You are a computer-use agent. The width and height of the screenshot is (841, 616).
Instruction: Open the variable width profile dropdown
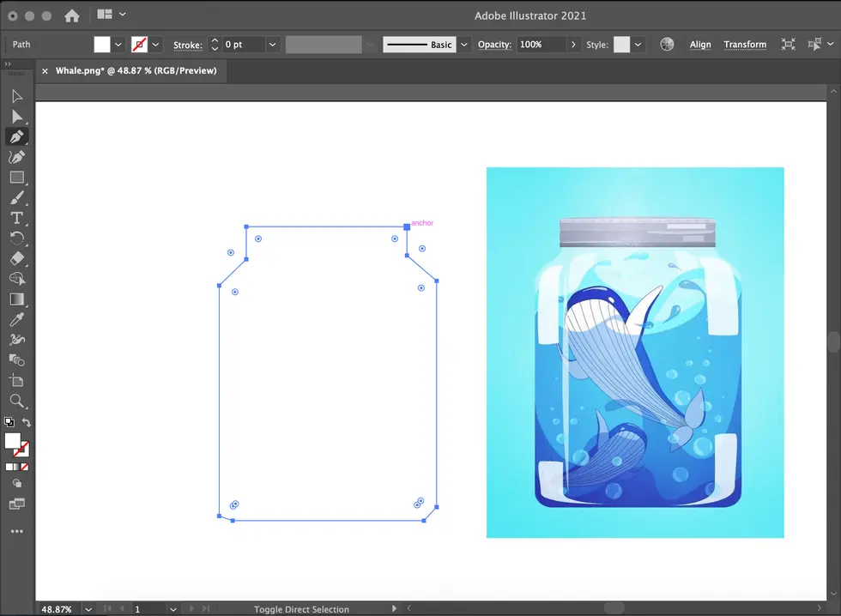371,44
